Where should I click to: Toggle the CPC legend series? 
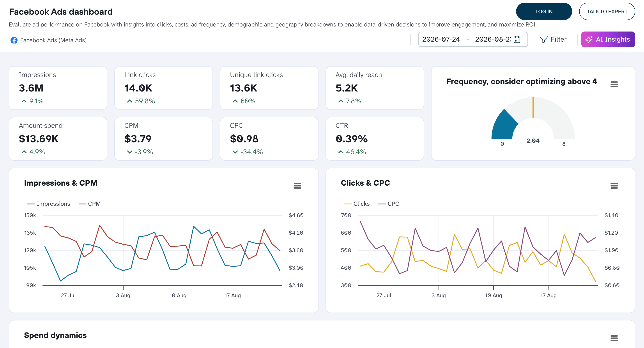(x=389, y=204)
